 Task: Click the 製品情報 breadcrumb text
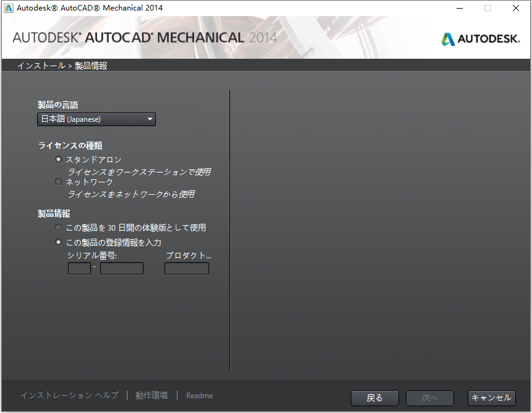click(x=91, y=66)
